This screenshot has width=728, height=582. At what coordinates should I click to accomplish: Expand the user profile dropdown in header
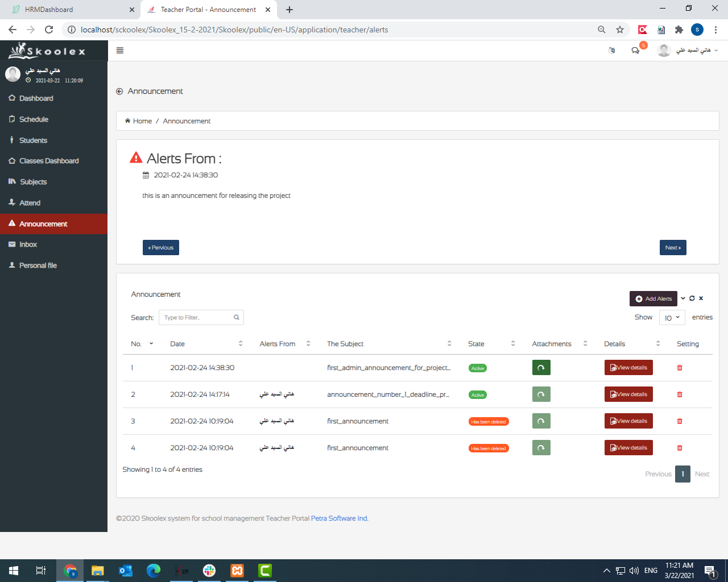click(688, 51)
